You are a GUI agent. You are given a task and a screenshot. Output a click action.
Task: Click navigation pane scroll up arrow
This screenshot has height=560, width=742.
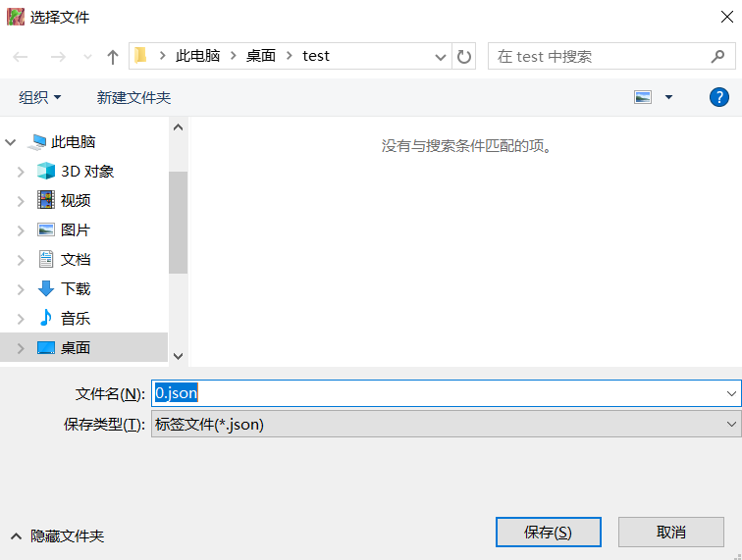178,127
